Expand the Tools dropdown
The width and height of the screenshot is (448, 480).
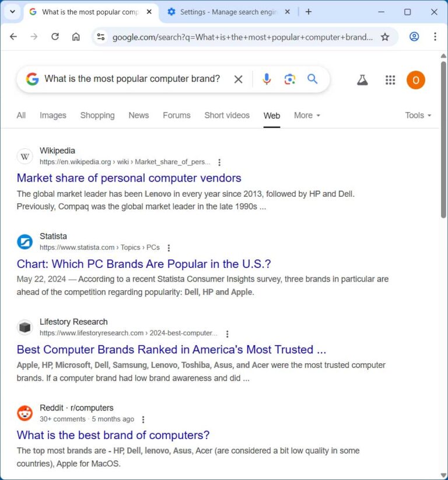418,116
